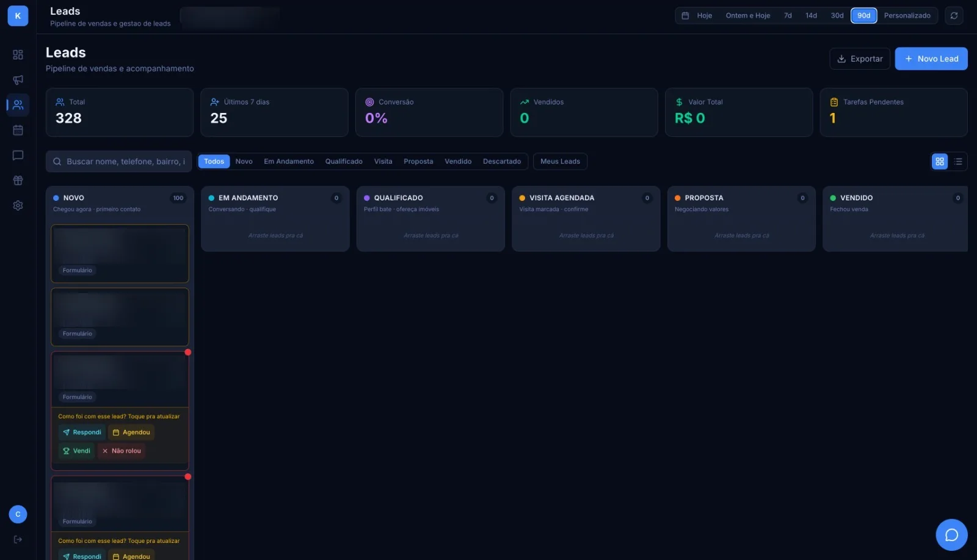Filter leads by Qualificado
The image size is (977, 560).
pos(344,161)
